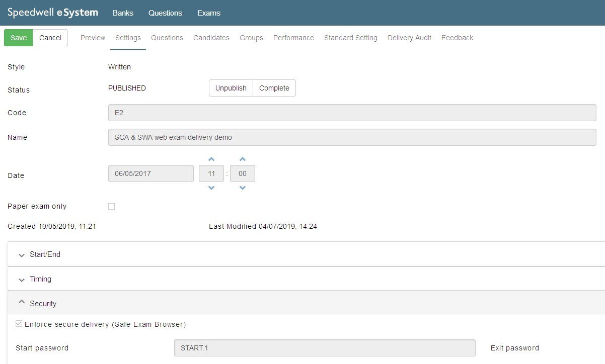Viewport: 605px width, 364px height.
Task: Expand the Timing section
Action: tap(40, 279)
